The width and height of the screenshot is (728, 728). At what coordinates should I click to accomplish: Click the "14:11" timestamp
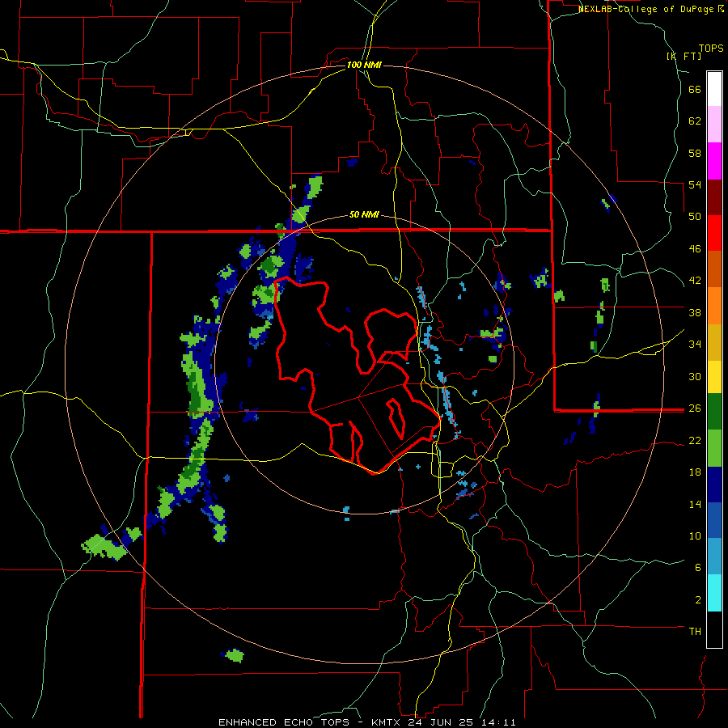coord(499,722)
